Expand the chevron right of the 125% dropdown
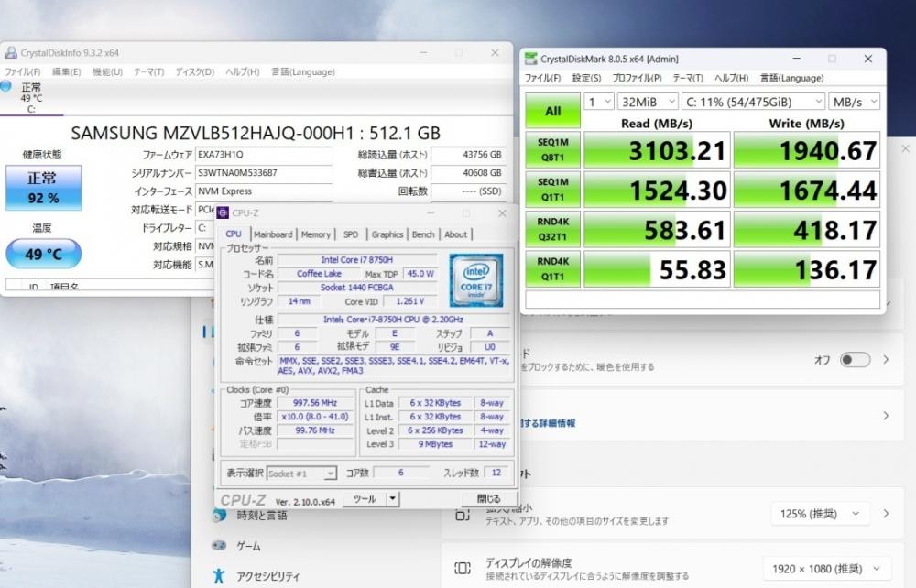Image resolution: width=916 pixels, height=588 pixels. point(886,514)
